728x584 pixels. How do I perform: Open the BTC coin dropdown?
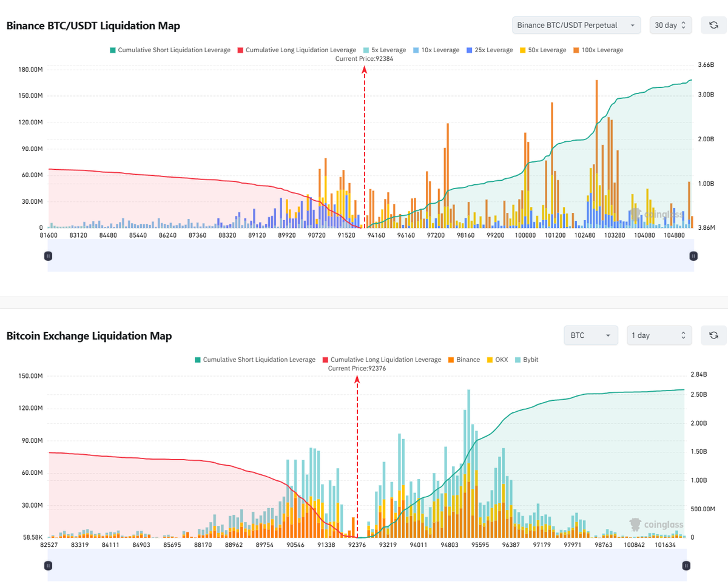point(591,335)
